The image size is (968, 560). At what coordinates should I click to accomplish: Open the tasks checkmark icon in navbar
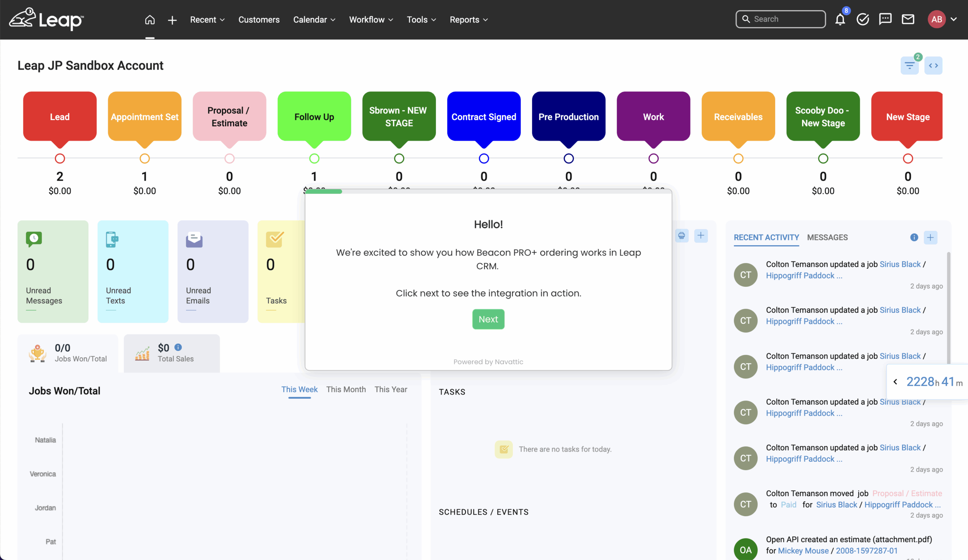tap(863, 19)
